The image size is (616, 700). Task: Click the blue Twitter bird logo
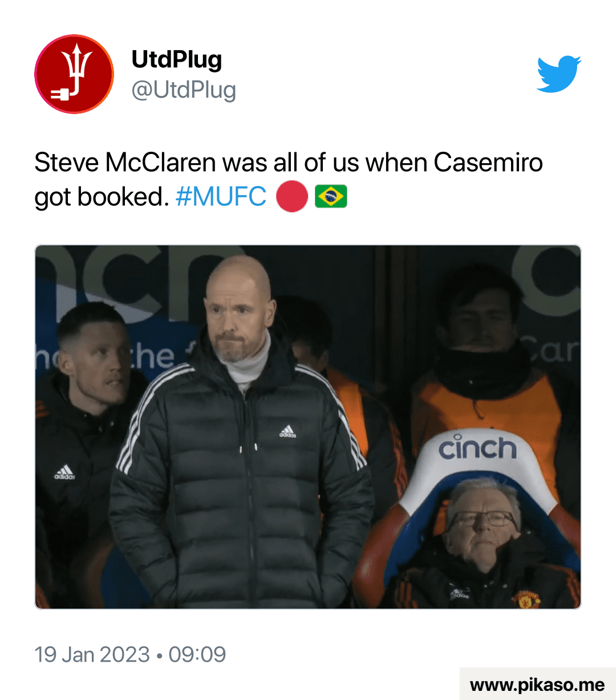click(x=559, y=74)
